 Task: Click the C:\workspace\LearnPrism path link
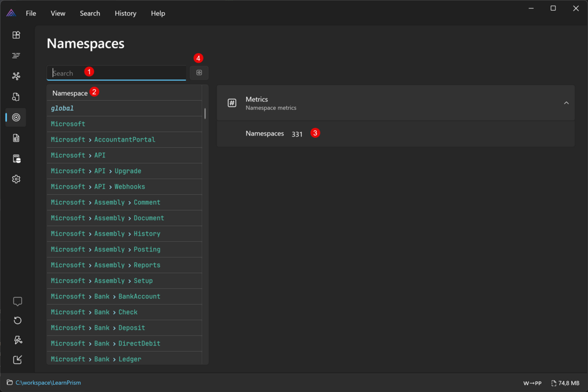pos(48,383)
